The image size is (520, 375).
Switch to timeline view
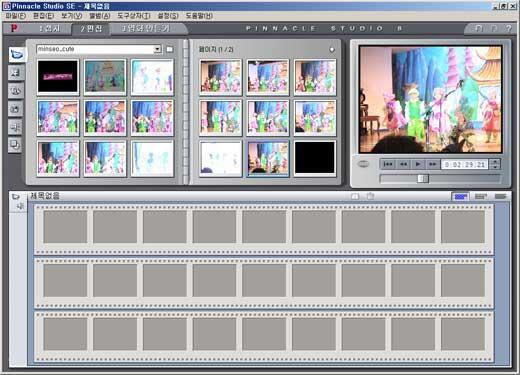(x=480, y=197)
